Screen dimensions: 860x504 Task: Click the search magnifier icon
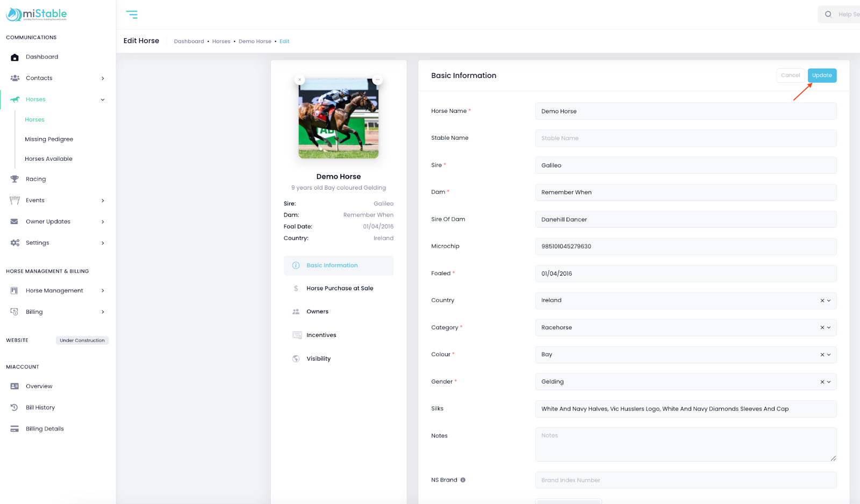[x=828, y=15]
